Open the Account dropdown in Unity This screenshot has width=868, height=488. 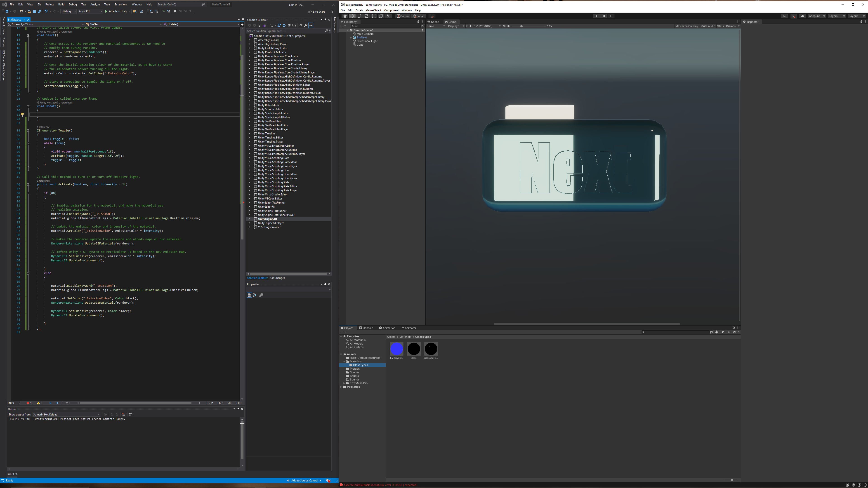(x=817, y=16)
